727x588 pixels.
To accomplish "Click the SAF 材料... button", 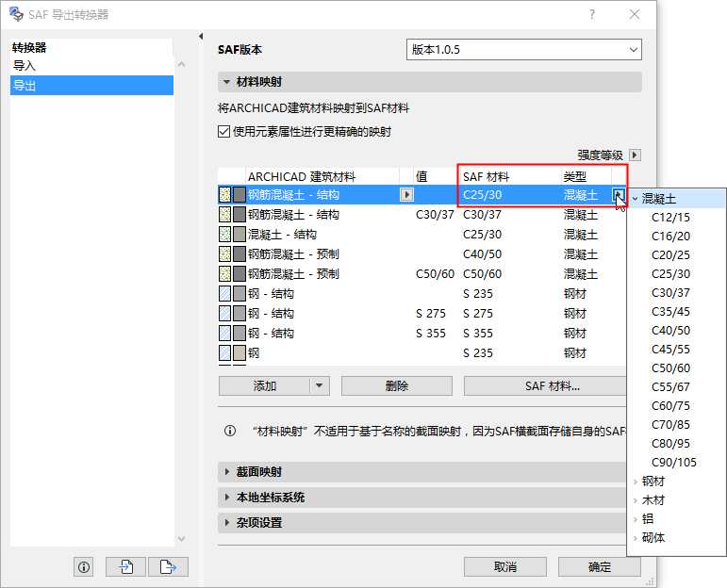I will pyautogui.click(x=545, y=385).
